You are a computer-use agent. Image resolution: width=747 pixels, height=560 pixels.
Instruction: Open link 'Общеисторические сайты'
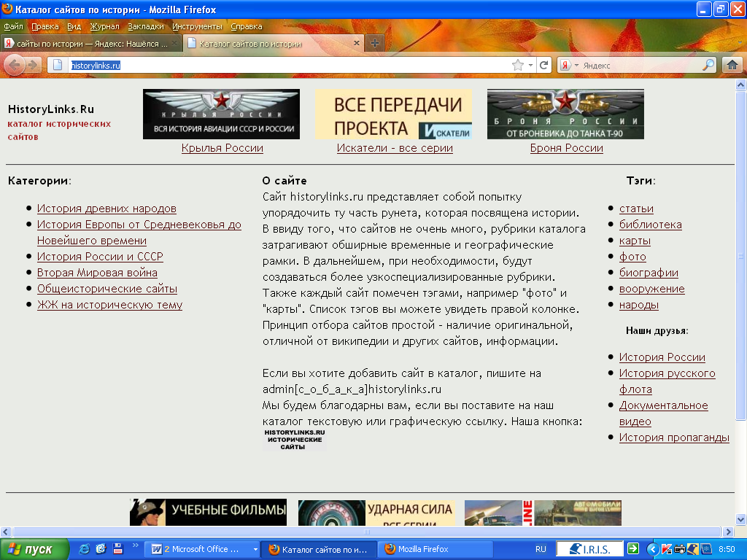click(x=107, y=289)
